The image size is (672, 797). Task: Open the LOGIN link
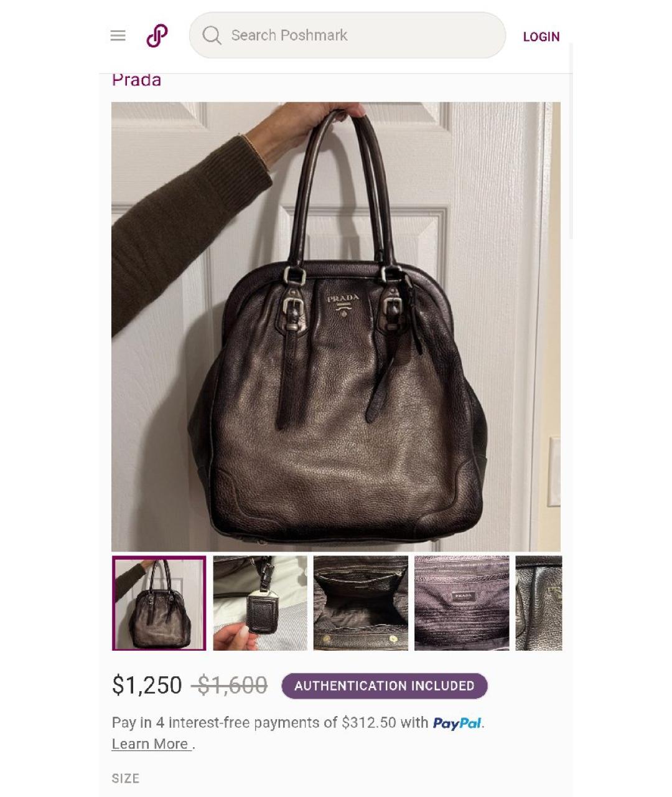coord(541,37)
